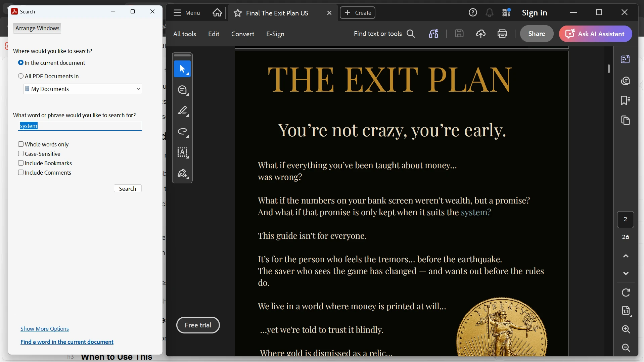Click the Create button
This screenshot has width=644, height=362.
[x=358, y=13]
